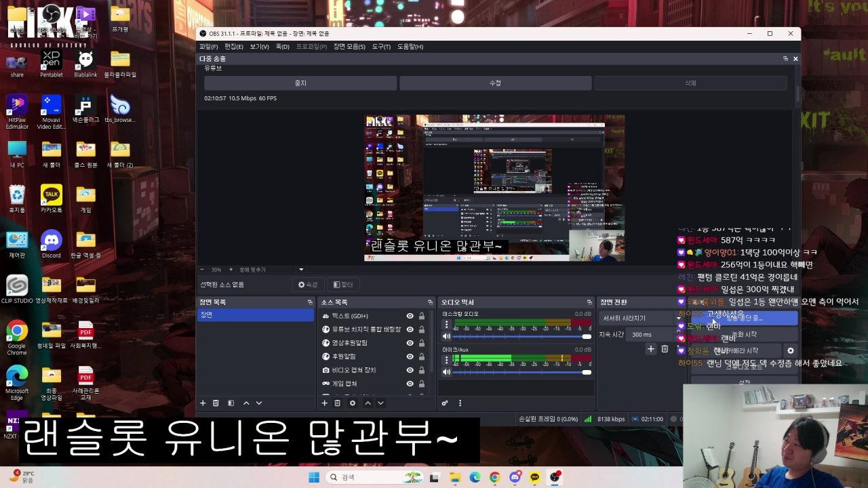
Task: Open 장면 모음(S) menu
Action: coord(349,47)
